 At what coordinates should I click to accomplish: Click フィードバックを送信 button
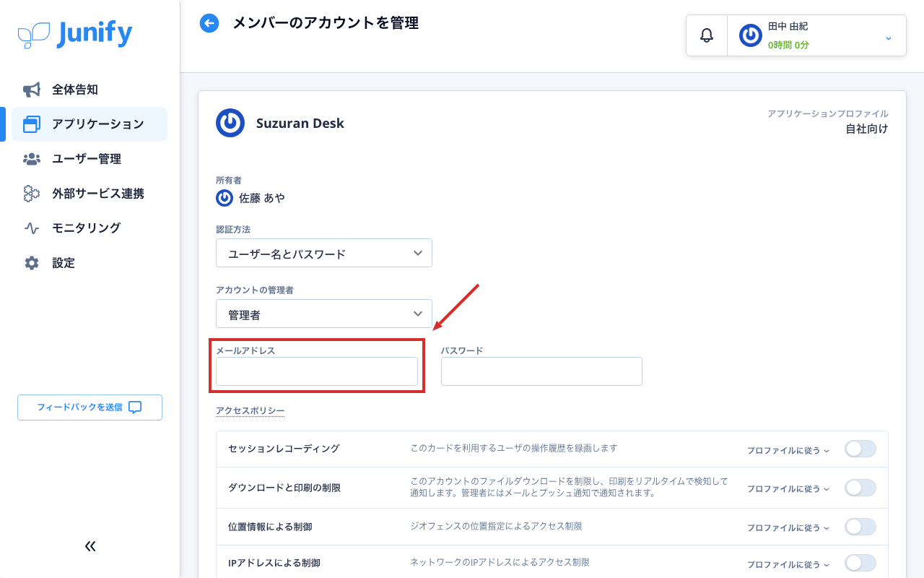coord(90,407)
